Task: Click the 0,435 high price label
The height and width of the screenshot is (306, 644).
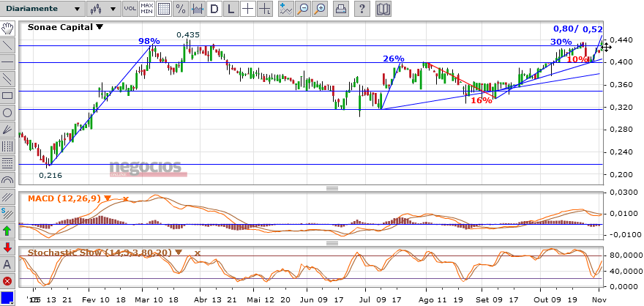Action: 188,35
